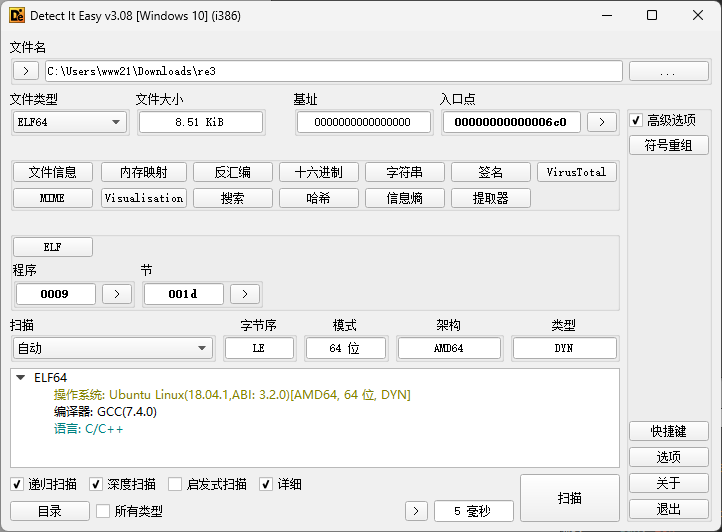Open the 签名 signatures view

[x=491, y=172]
